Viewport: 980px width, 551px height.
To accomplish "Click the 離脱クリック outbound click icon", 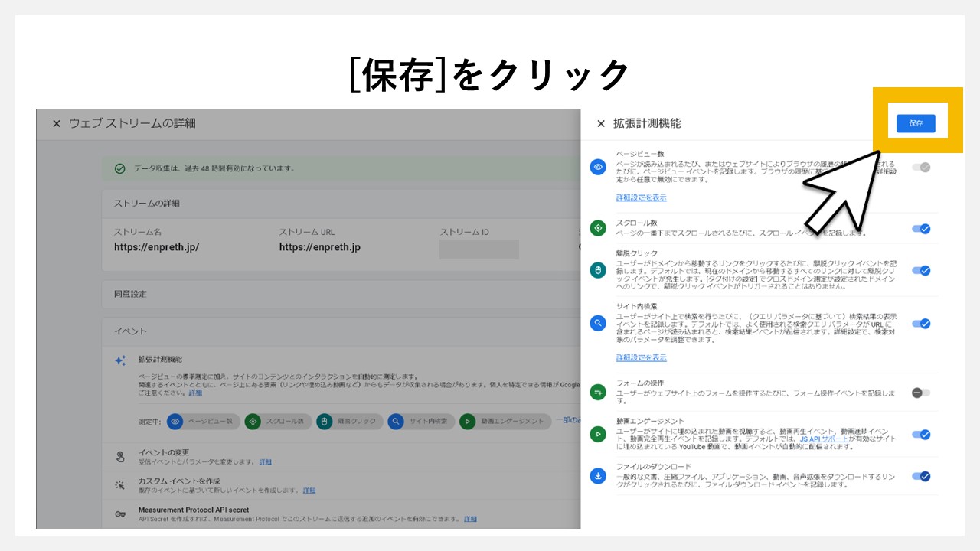I will [598, 270].
